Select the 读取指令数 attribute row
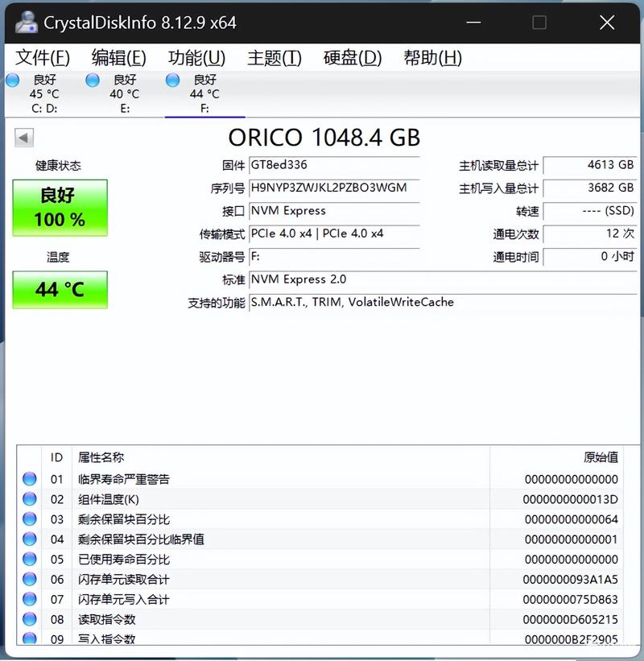 point(320,619)
